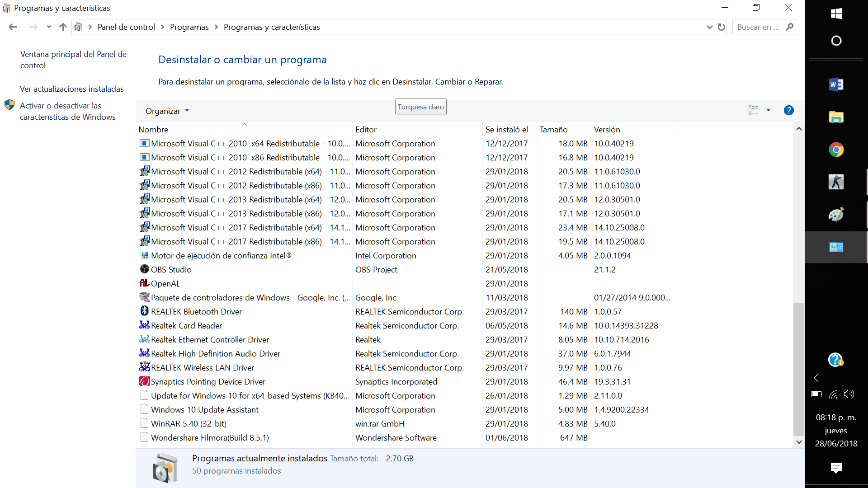
Task: Open Action Center notifications icon
Action: (836, 468)
